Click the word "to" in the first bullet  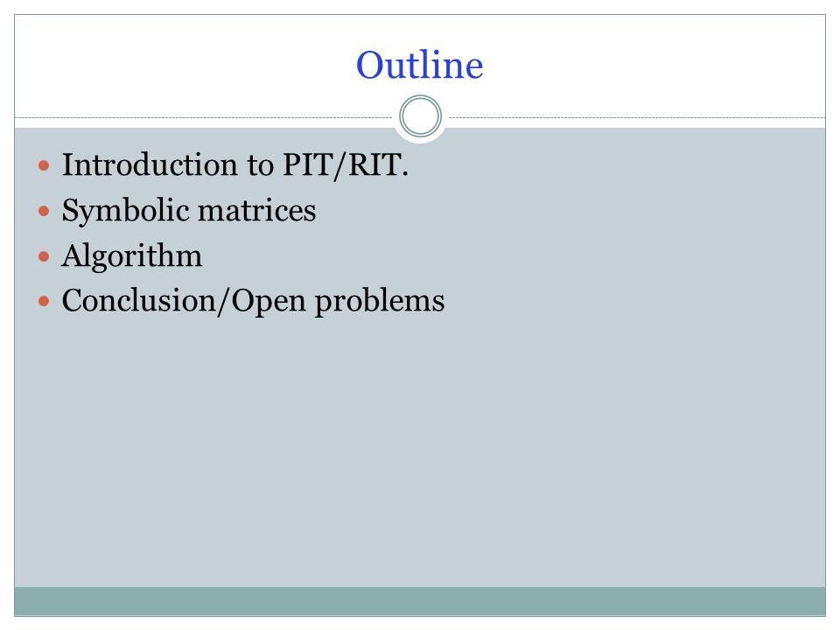[261, 165]
